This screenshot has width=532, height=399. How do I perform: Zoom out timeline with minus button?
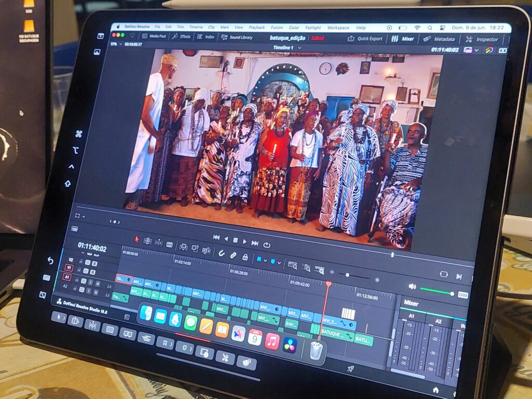332,272
